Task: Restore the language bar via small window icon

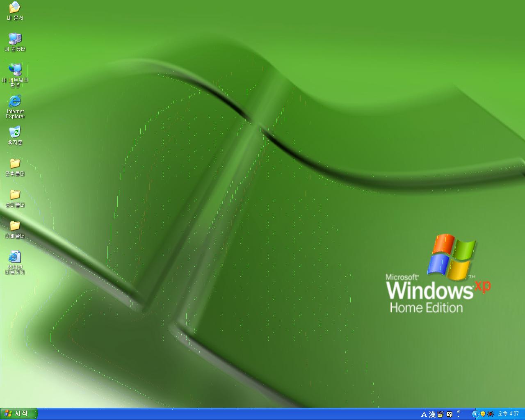Action: point(459,412)
